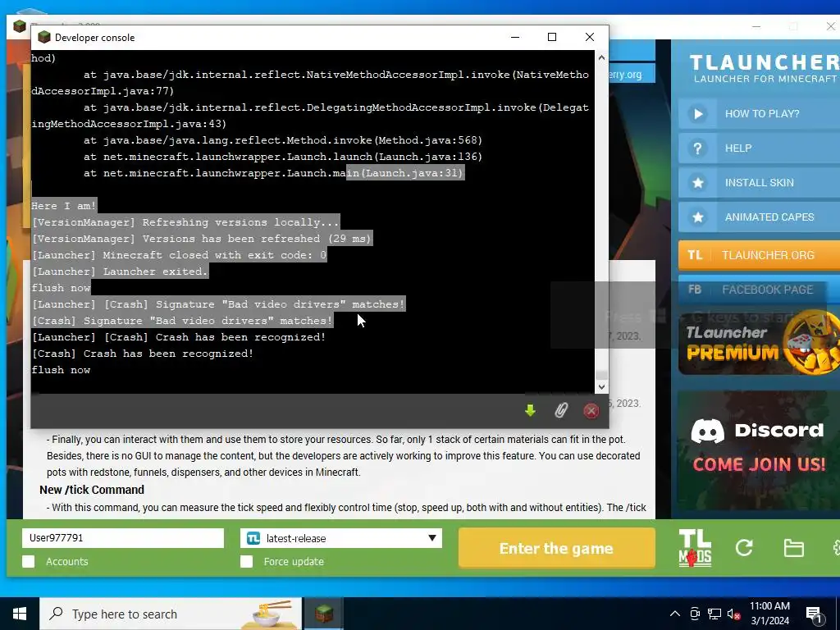840x630 pixels.
Task: Click the console scrollbar thumb
Action: click(601, 374)
